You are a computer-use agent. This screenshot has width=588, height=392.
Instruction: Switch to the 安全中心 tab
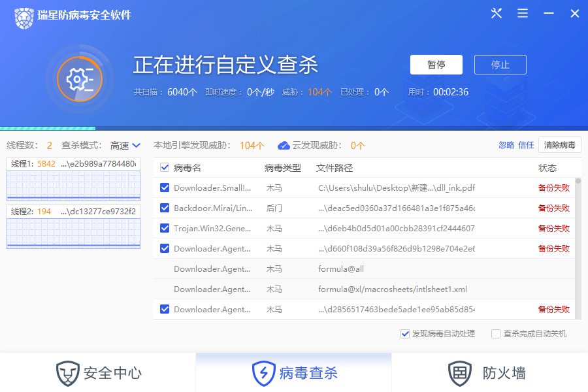(x=98, y=372)
